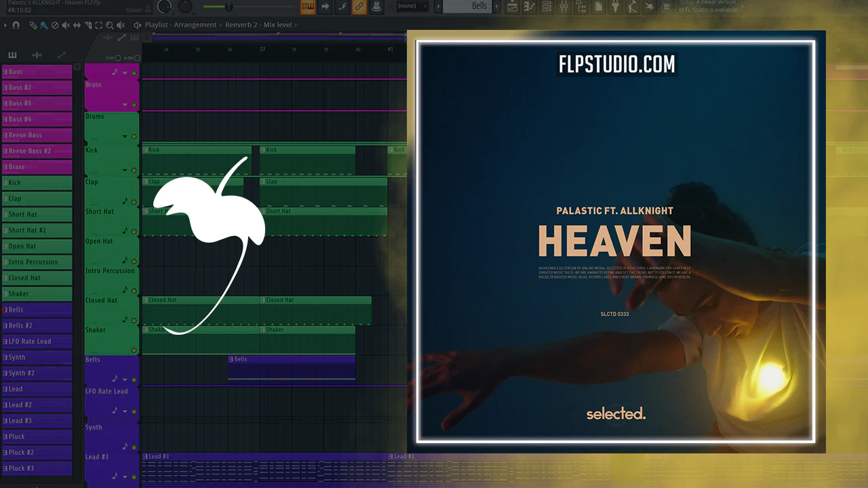
Task: Select the Draw pencil tool in playlist toolbar
Action: coord(33,25)
